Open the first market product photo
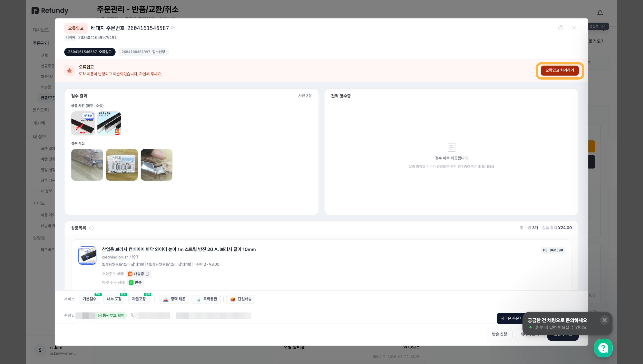The image size is (643, 364). (x=83, y=123)
